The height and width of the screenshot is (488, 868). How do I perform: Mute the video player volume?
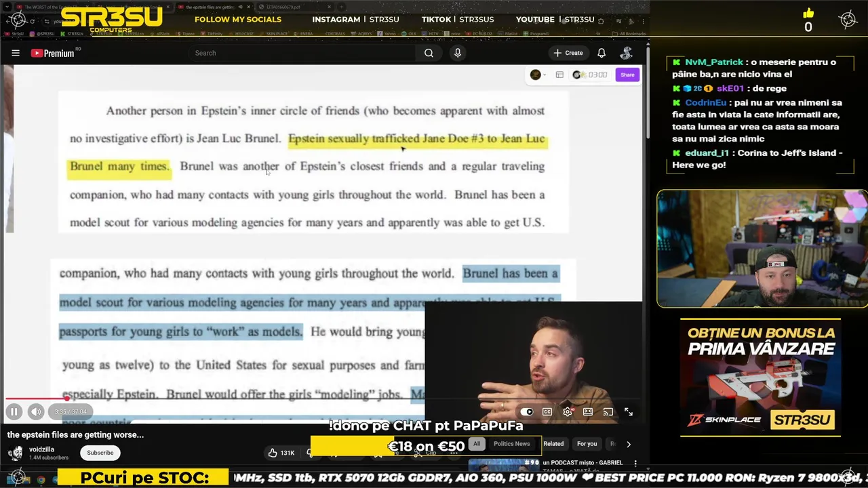click(36, 411)
